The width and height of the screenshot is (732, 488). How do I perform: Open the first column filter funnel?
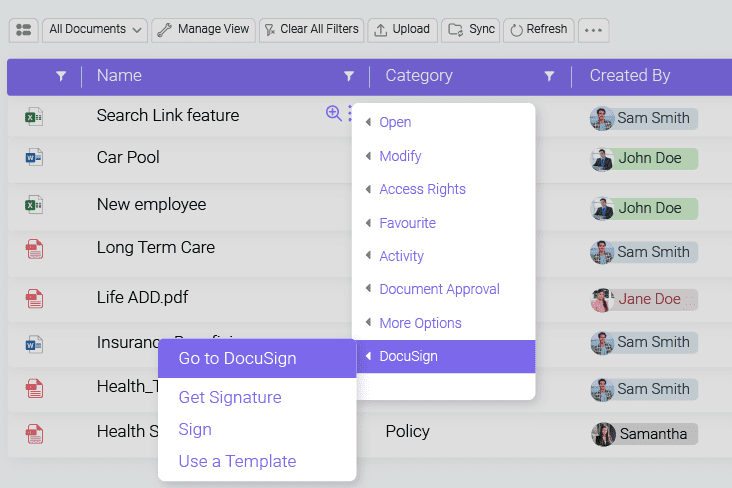pyautogui.click(x=61, y=76)
